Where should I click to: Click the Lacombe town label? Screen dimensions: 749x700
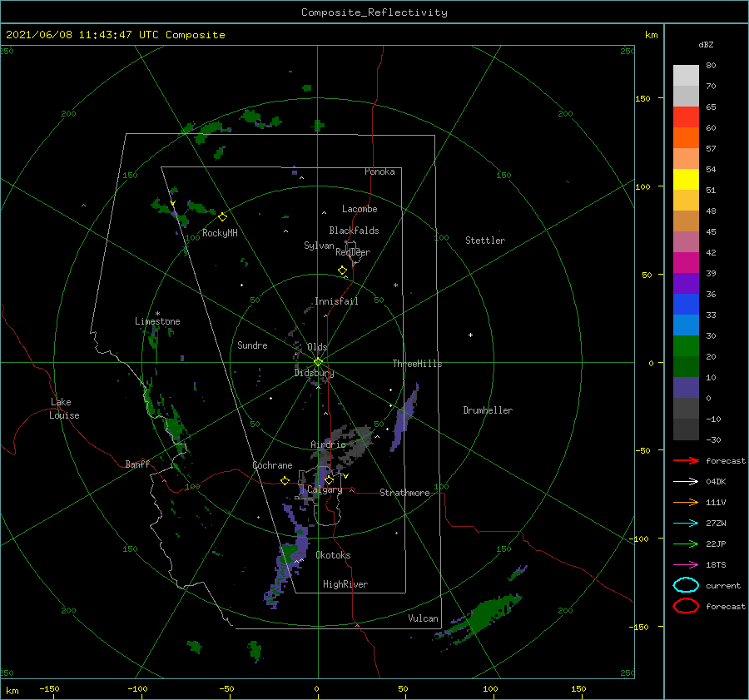click(x=360, y=209)
